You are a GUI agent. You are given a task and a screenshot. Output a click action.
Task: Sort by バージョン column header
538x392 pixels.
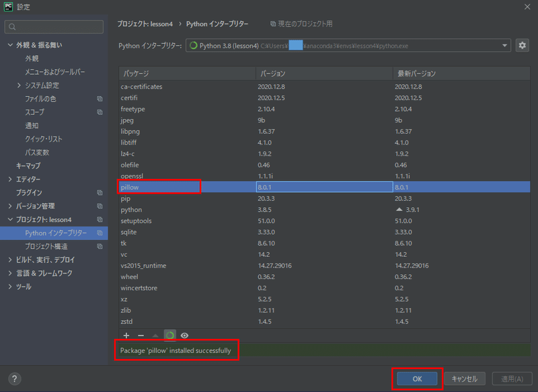pos(324,73)
